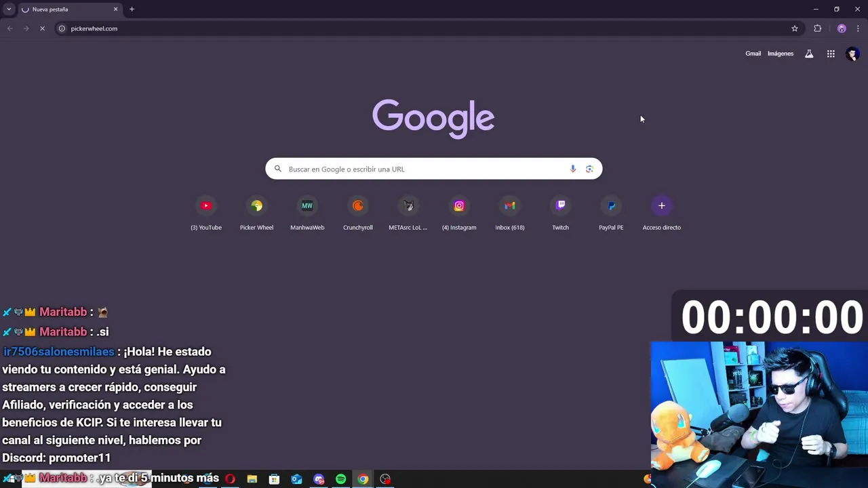This screenshot has width=868, height=488.
Task: Open Search Labs flask icon
Action: (809, 54)
